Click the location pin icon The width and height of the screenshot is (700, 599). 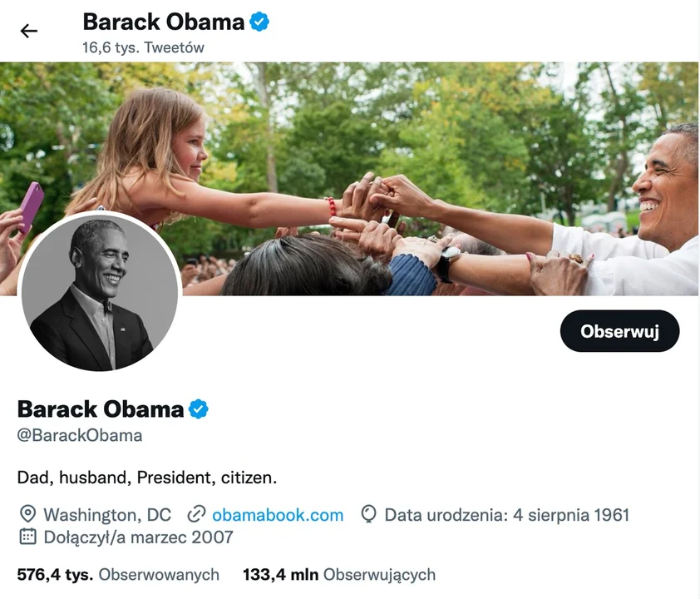point(27,514)
